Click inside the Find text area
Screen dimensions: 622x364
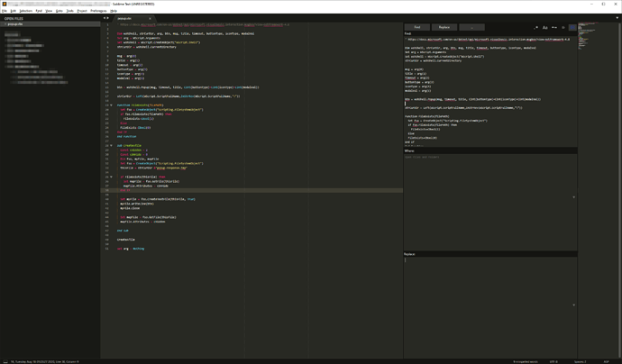490,91
